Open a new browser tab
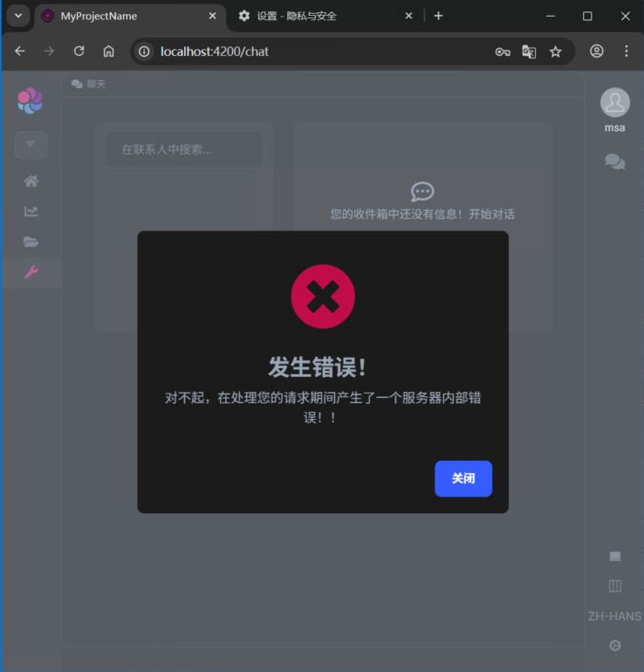The image size is (644, 672). 438,16
